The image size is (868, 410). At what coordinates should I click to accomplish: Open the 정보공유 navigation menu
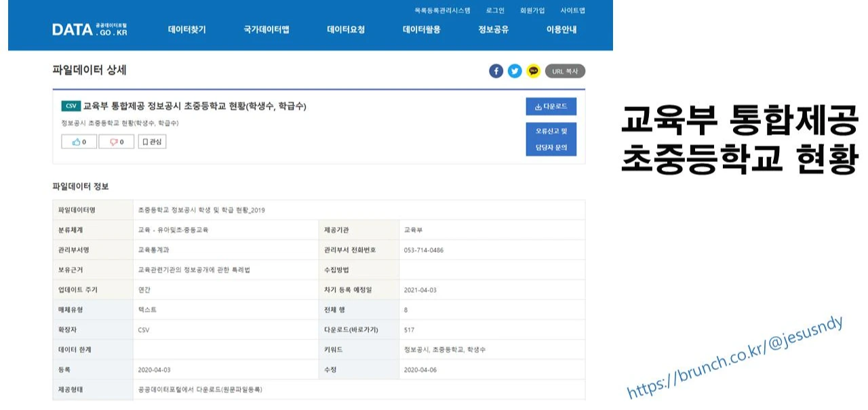pyautogui.click(x=493, y=30)
